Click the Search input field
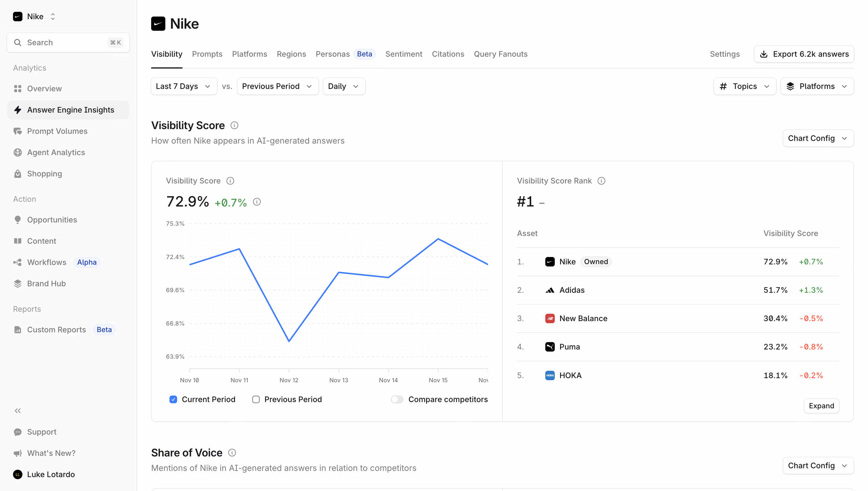The width and height of the screenshot is (868, 491). click(68, 43)
